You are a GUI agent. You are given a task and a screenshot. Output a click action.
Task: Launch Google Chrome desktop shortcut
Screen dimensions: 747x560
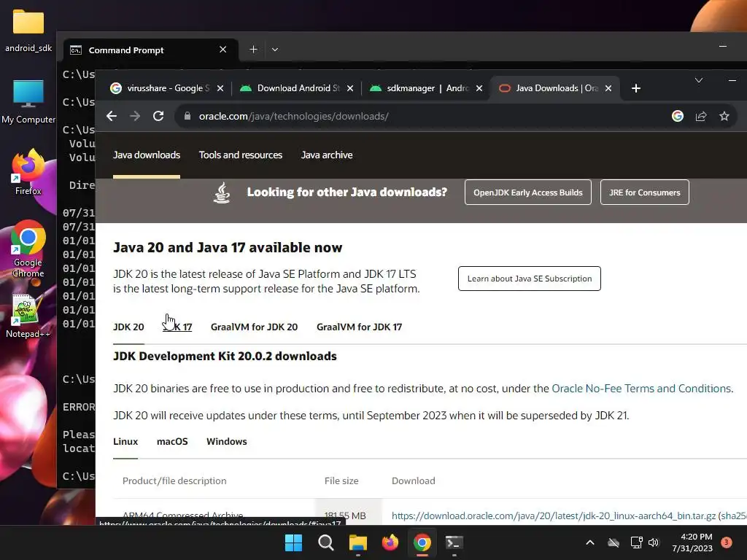click(x=28, y=249)
